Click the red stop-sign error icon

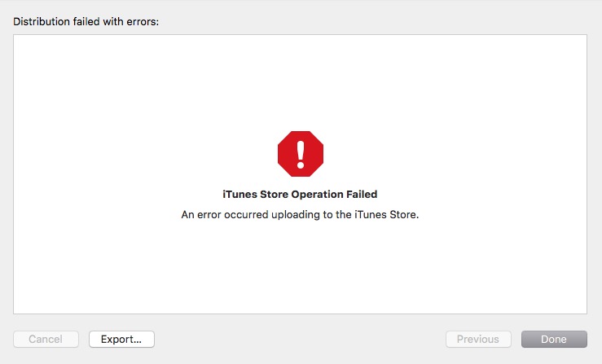click(x=301, y=154)
